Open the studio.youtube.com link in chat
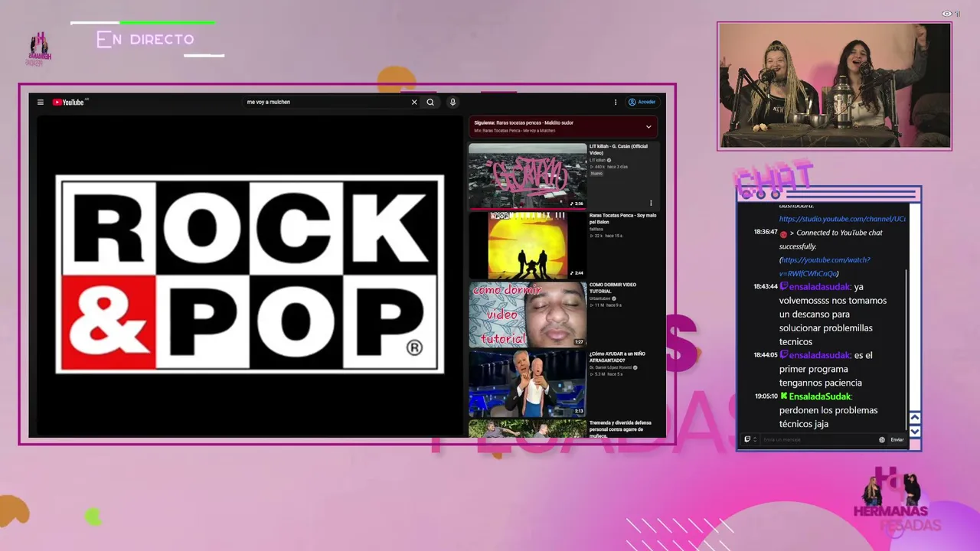 tap(842, 219)
